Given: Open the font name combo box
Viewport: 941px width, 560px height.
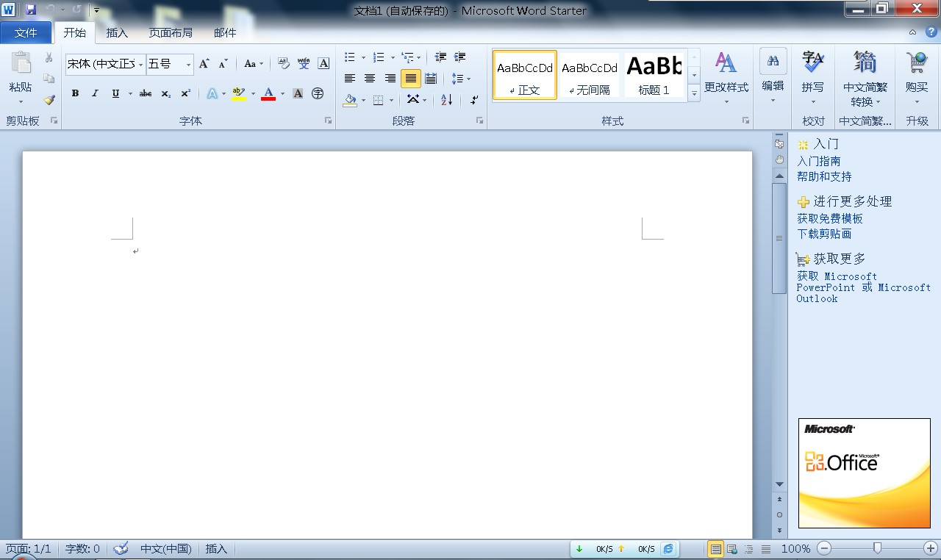Looking at the screenshot, I should [x=106, y=64].
